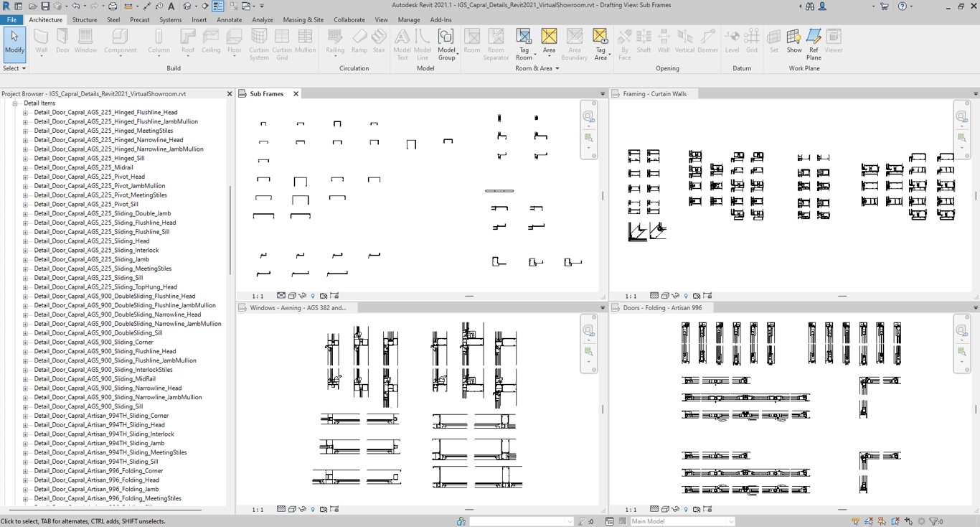Screen dimensions: 980x527
Task: Close the Sub Frames view tab
Action: pos(296,94)
